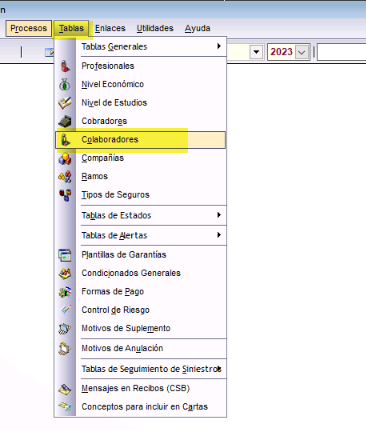This screenshot has height=430, width=366.
Task: Click the Nivel Económico money bag icon
Action: (x=65, y=84)
